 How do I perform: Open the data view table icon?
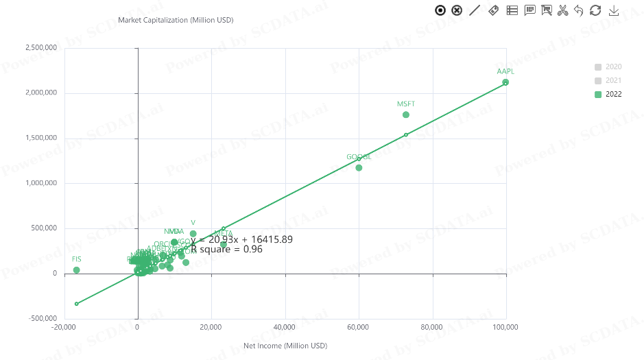(512, 10)
